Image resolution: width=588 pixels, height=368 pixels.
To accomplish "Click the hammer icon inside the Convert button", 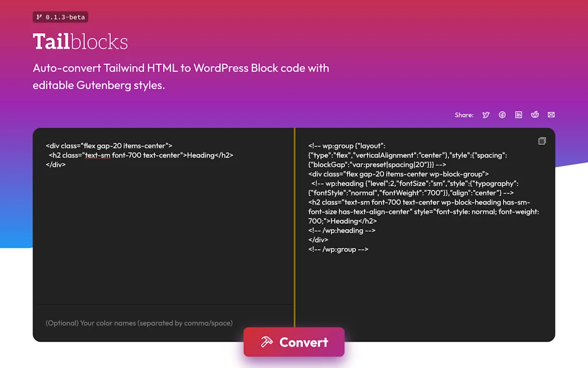I will tap(265, 342).
